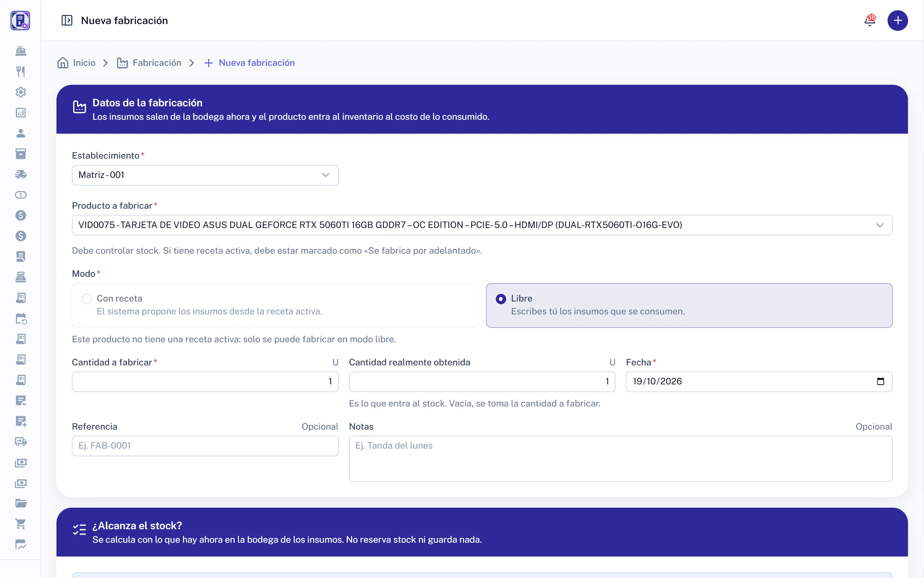The image size is (924, 578).
Task: Open the open folder icon in sidebar
Action: (21, 504)
